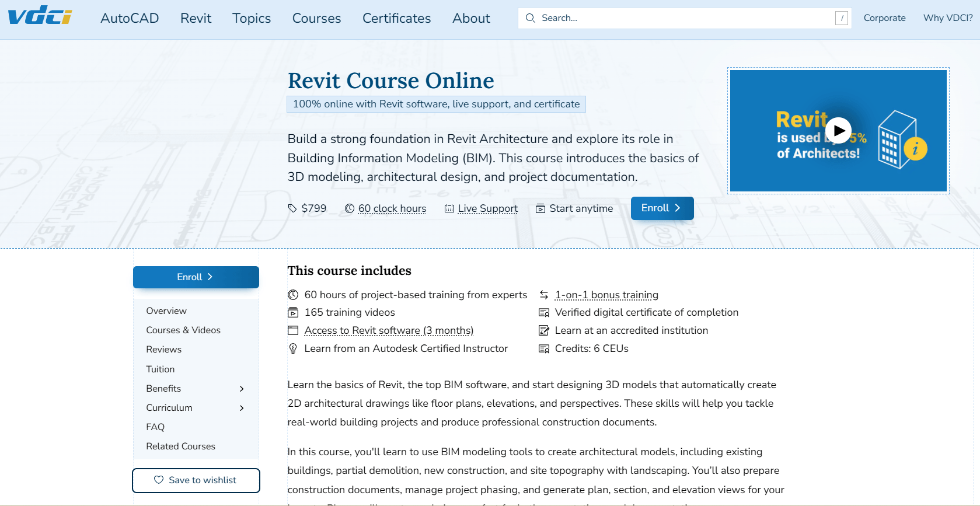Click the VDCI logo
This screenshot has width=980, height=506.
(x=40, y=15)
